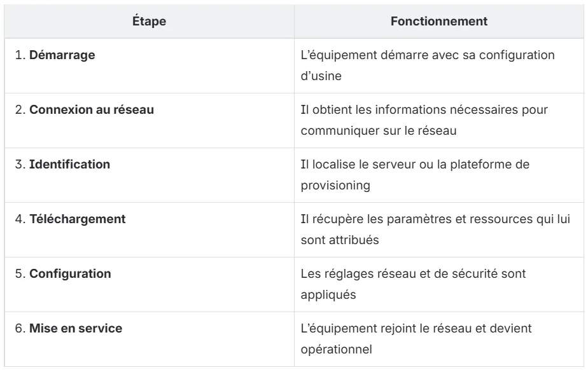The height and width of the screenshot is (370, 588).
Task: Click the bold word Configuration
Action: pos(70,274)
